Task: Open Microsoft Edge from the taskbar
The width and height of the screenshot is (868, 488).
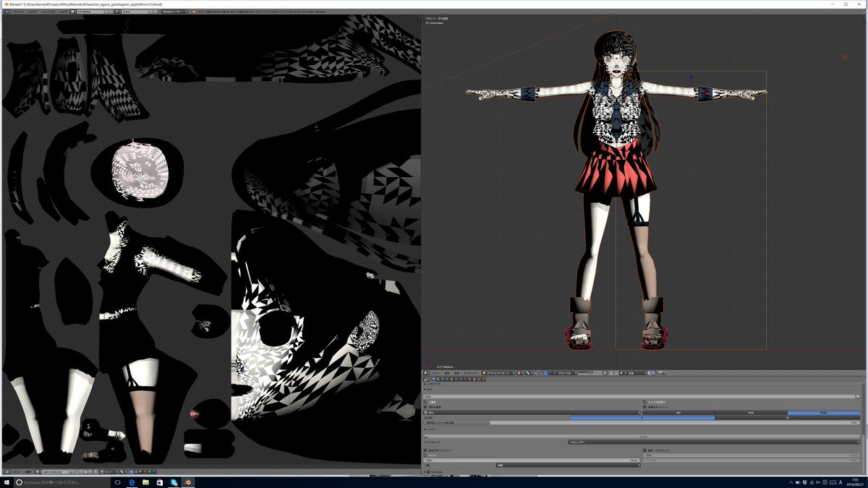Action: [x=132, y=481]
